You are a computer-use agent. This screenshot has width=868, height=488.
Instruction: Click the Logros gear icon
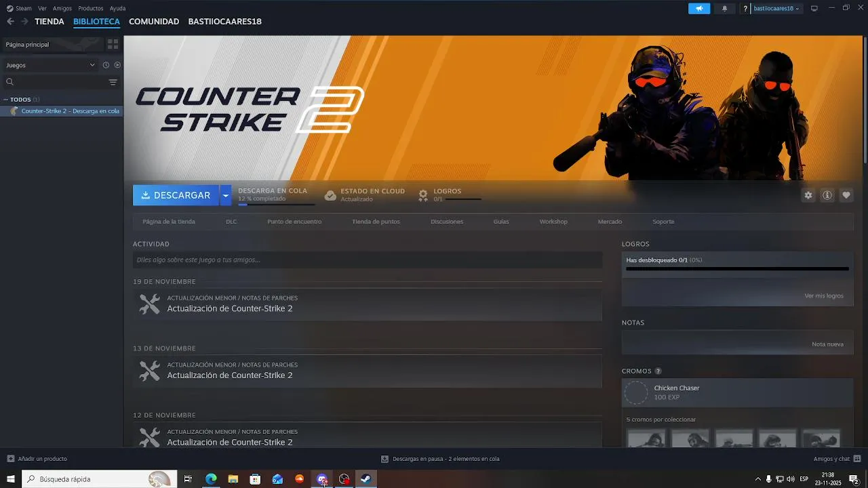423,195
